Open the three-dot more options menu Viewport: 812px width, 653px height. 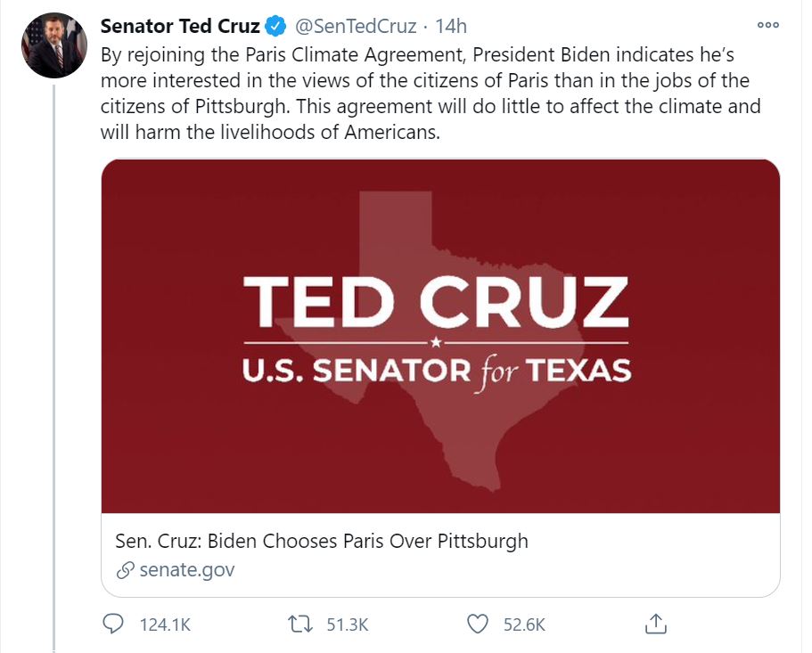(x=767, y=25)
